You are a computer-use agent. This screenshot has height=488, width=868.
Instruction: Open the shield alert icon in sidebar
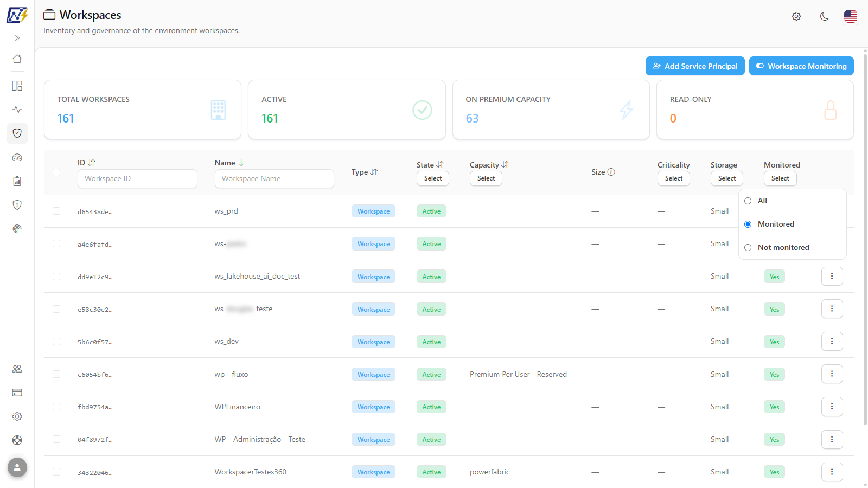pyautogui.click(x=17, y=205)
